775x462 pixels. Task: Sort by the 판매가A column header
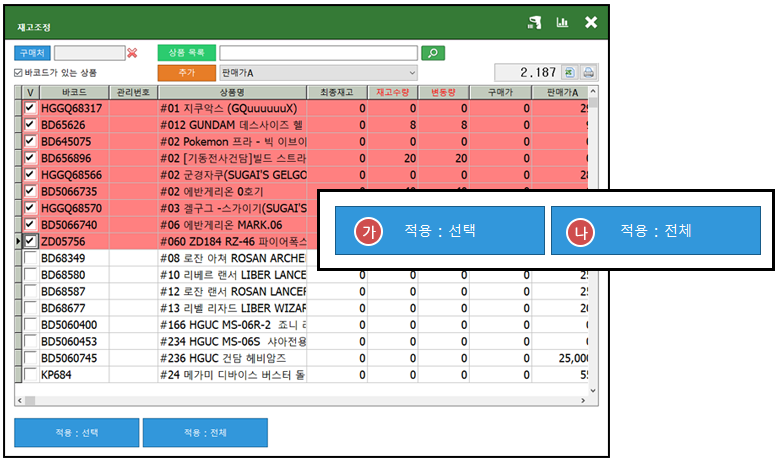(x=560, y=92)
